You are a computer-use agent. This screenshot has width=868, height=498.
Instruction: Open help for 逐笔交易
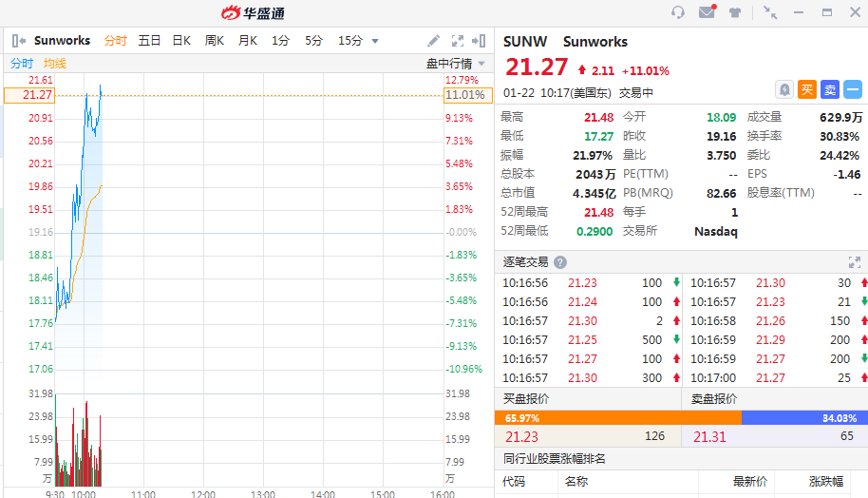560,262
